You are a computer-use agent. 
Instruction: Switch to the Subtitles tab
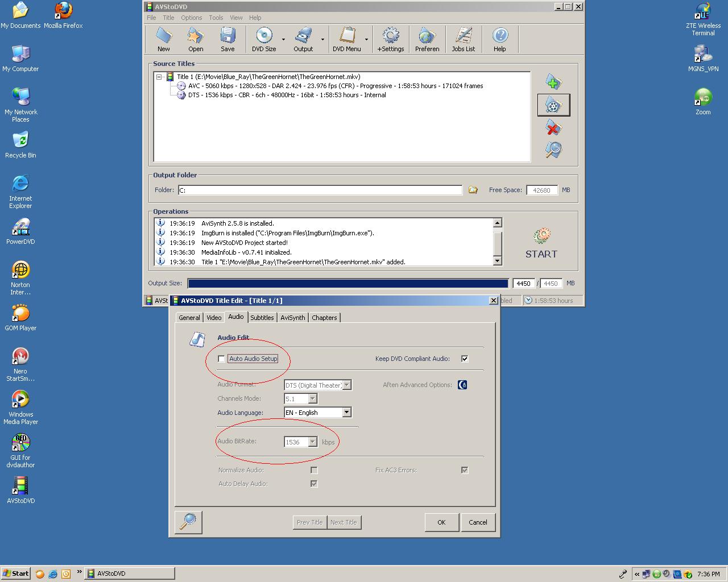coord(262,318)
